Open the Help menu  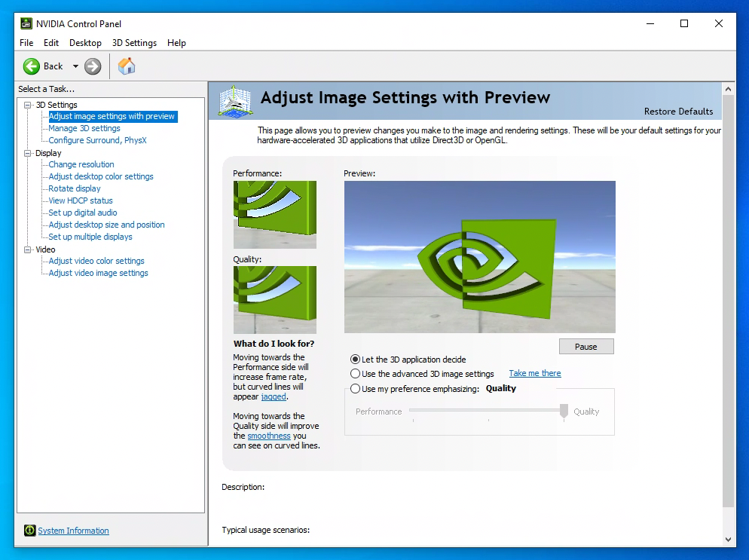coord(176,42)
